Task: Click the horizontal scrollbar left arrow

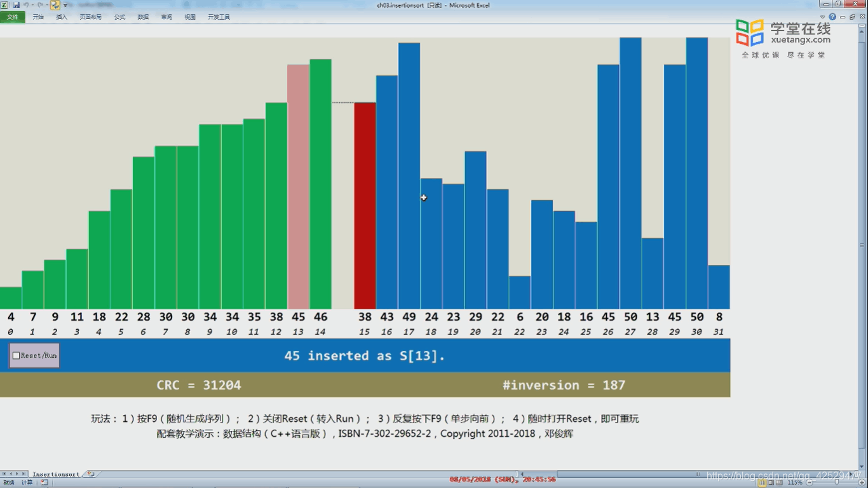Action: pyautogui.click(x=522, y=474)
